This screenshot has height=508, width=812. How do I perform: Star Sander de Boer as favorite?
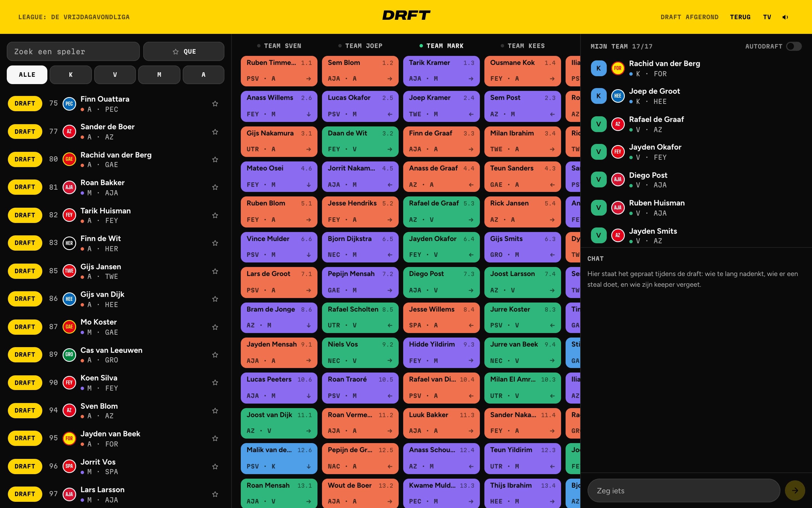click(215, 132)
